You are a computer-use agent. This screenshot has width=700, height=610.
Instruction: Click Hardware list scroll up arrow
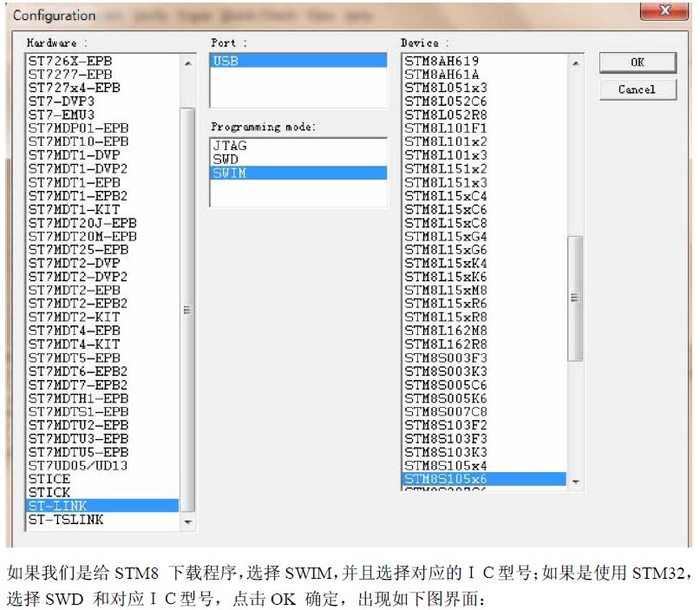click(188, 64)
